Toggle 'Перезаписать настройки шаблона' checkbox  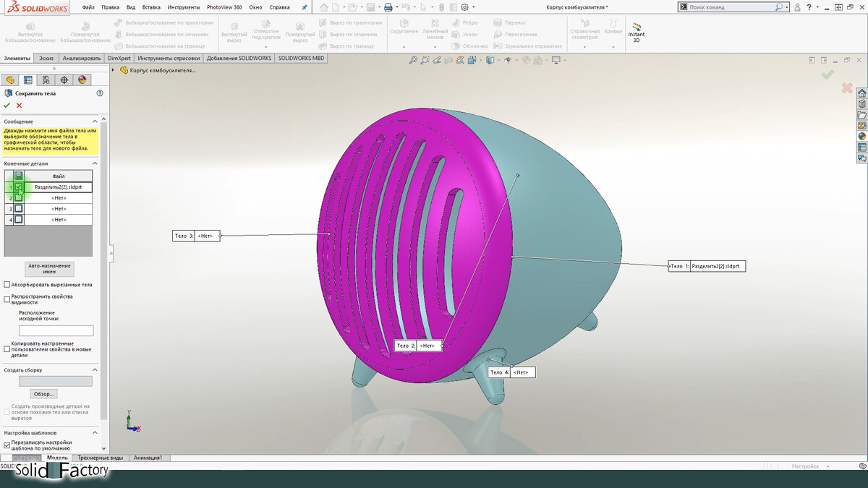click(x=7, y=445)
